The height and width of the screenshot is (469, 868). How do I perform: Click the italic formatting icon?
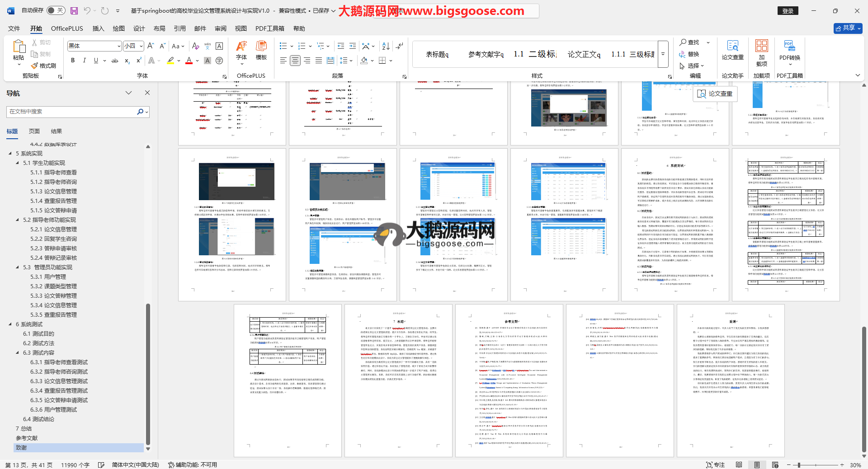(x=84, y=61)
